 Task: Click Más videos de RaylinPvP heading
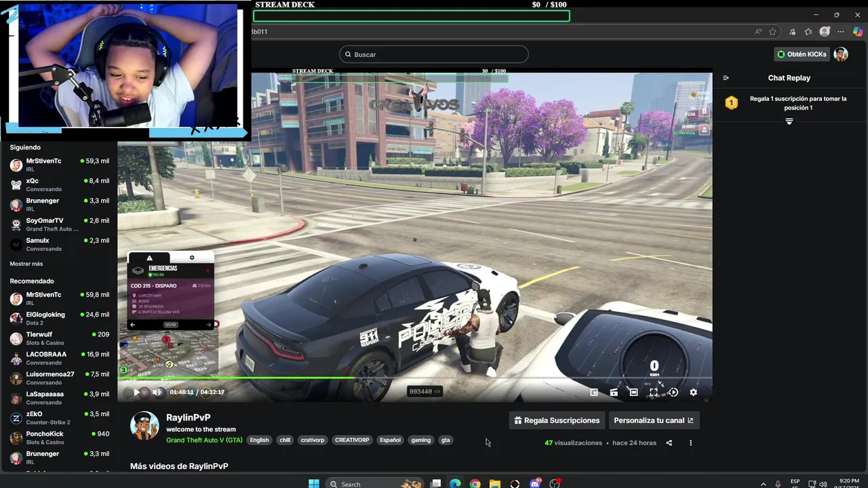(179, 466)
